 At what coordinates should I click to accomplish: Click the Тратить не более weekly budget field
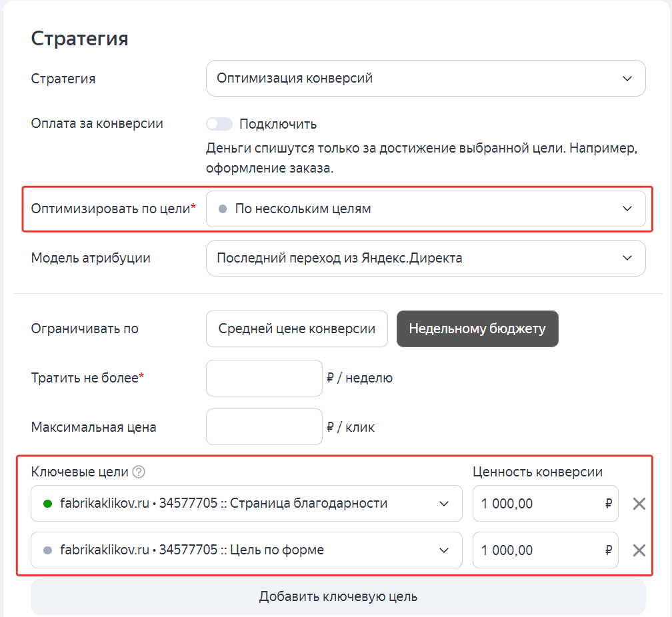pos(264,378)
